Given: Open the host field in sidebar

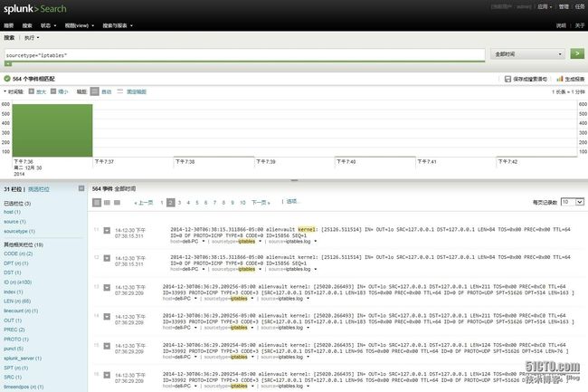Looking at the screenshot, I should (x=12, y=212).
